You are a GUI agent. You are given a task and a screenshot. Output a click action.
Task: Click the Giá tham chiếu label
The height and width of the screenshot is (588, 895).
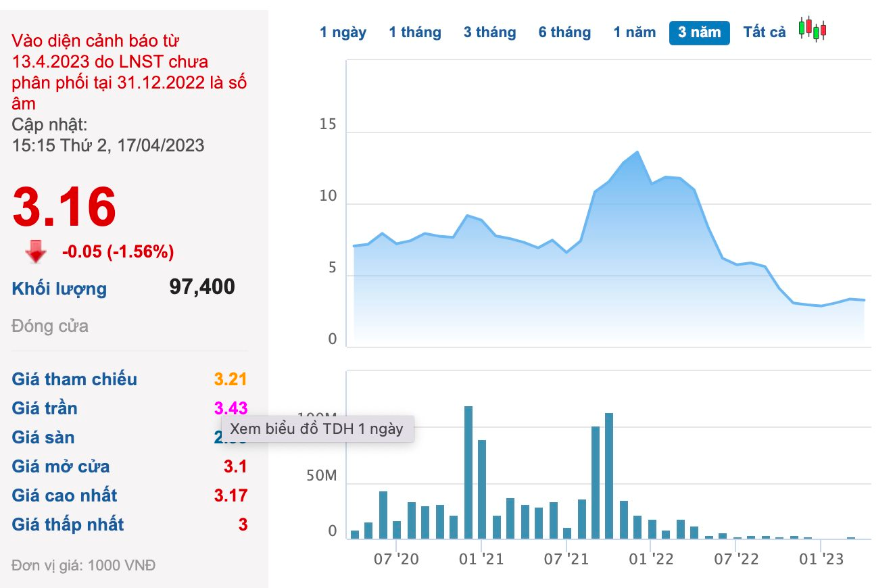pyautogui.click(x=74, y=379)
